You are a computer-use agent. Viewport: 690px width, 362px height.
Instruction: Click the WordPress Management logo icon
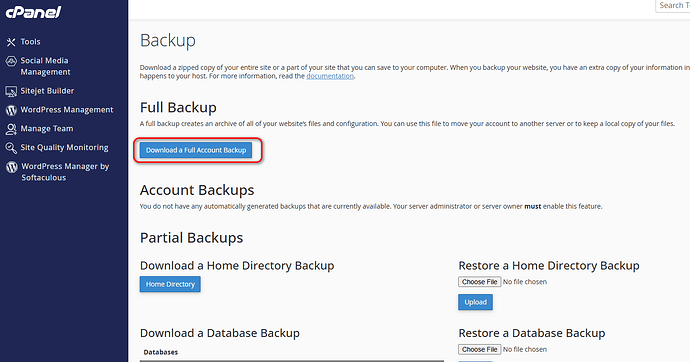click(x=11, y=110)
